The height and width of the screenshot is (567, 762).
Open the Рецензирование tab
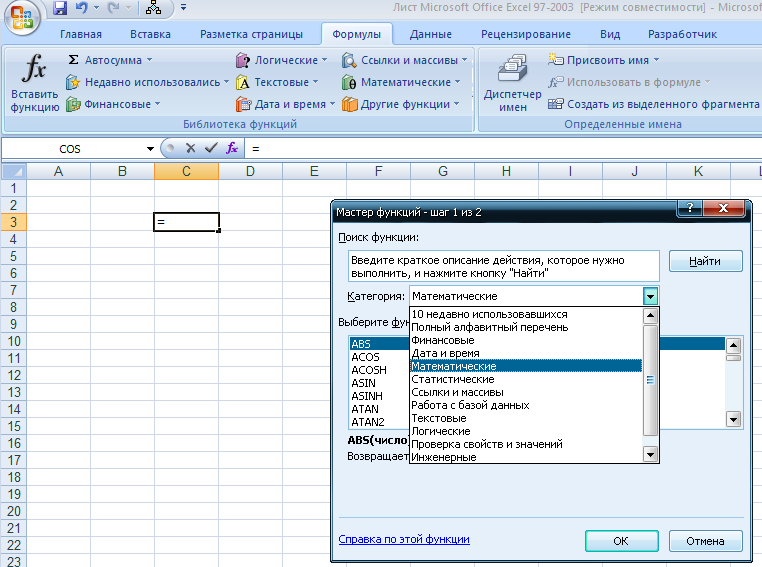coord(526,34)
